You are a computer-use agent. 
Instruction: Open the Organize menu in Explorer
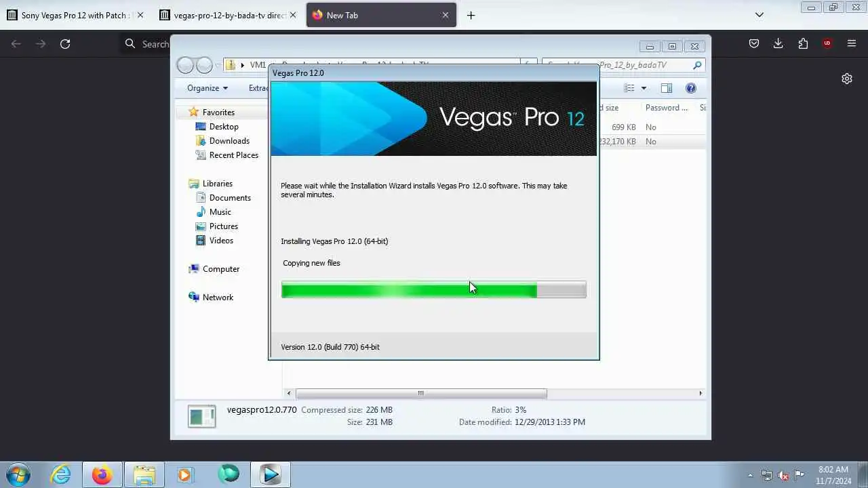[x=208, y=88]
